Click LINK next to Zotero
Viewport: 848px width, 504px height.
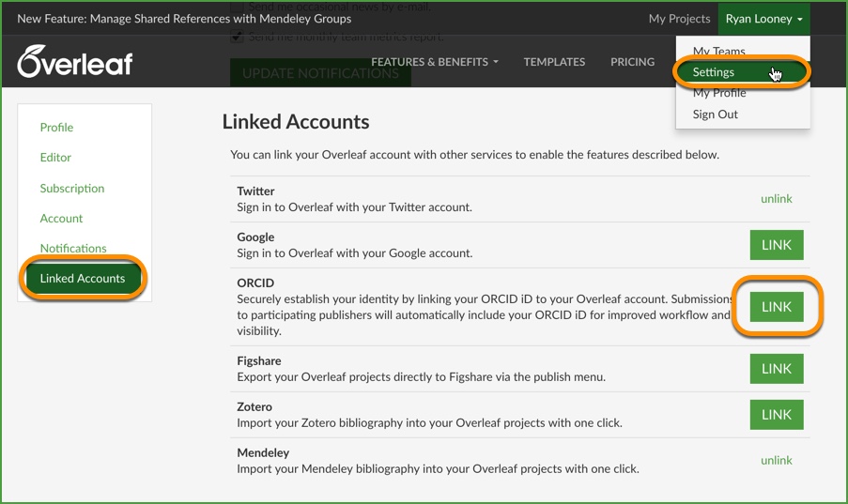[777, 415]
